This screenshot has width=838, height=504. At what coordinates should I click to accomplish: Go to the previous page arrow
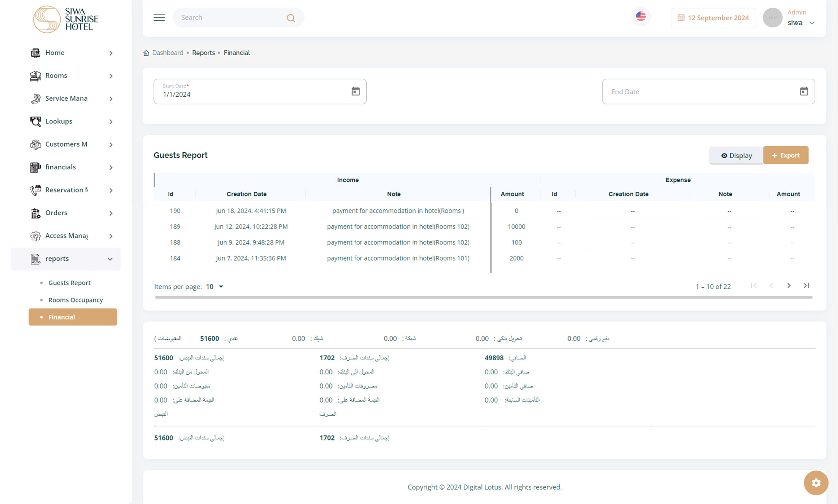pos(771,286)
